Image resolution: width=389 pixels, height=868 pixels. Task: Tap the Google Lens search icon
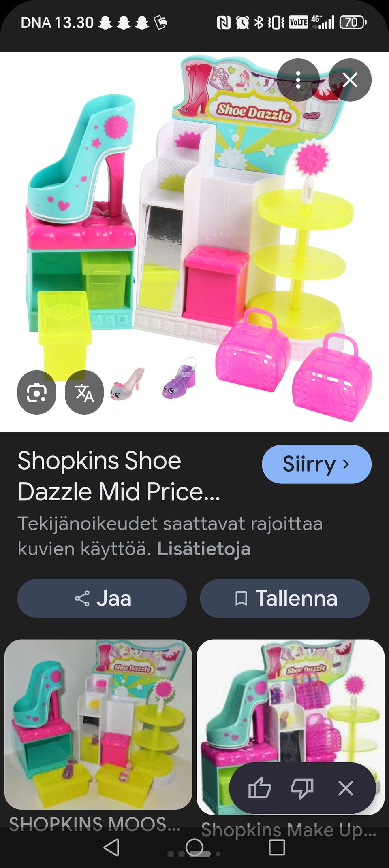click(x=36, y=392)
